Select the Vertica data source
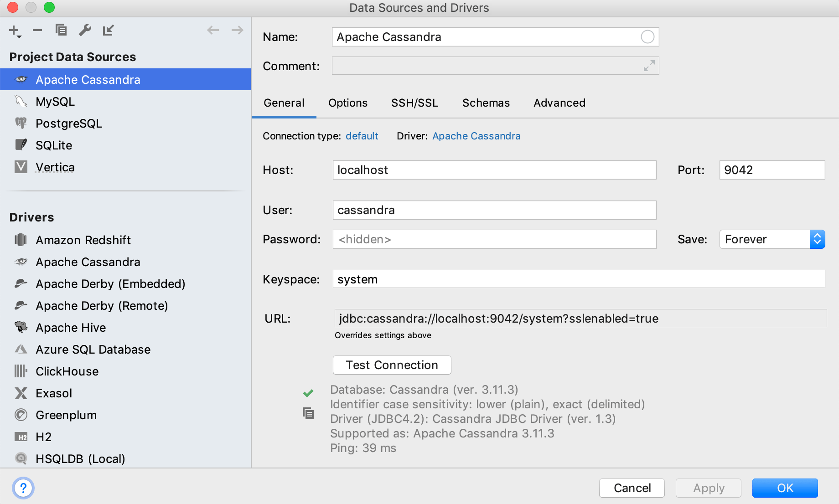 coord(55,167)
